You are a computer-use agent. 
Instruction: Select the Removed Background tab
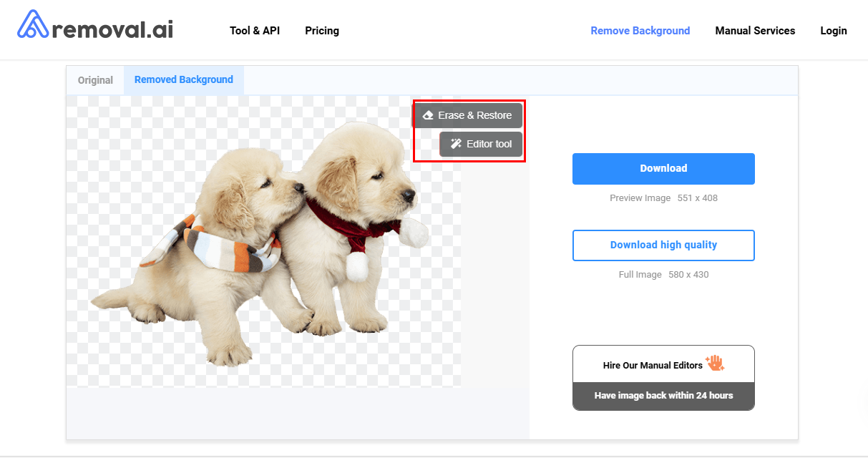pyautogui.click(x=184, y=80)
